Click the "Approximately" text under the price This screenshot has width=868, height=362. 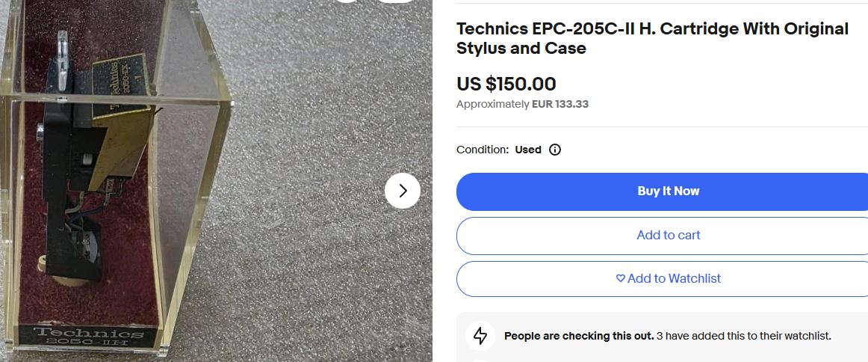(x=492, y=104)
